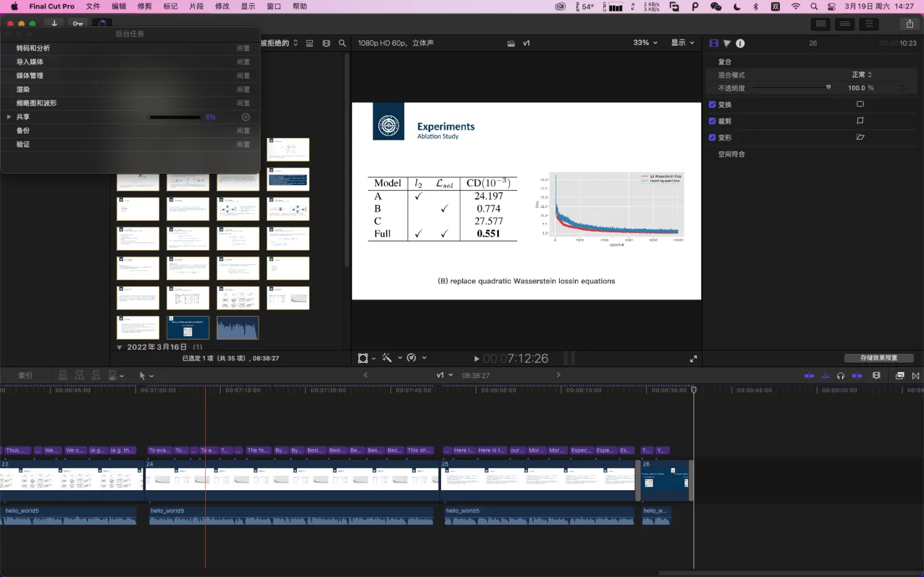Click fullscreen viewer expand arrows icon
Screen dimensions: 924x577
tap(693, 358)
